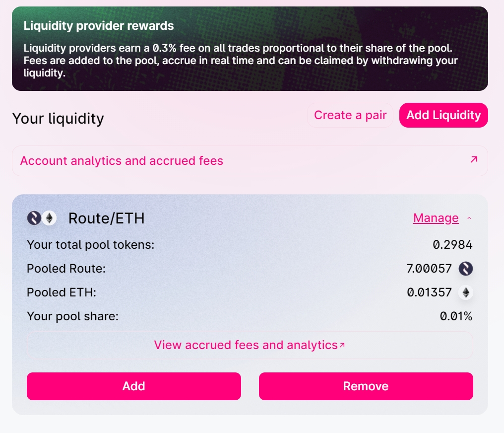This screenshot has height=433, width=504.
Task: Open Account analytics and accrued fees
Action: point(122,161)
